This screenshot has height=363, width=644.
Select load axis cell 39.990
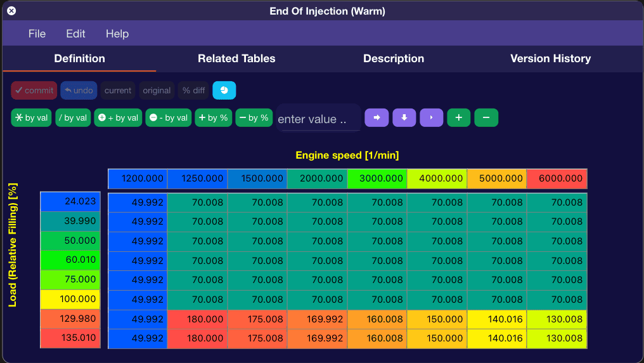point(70,221)
